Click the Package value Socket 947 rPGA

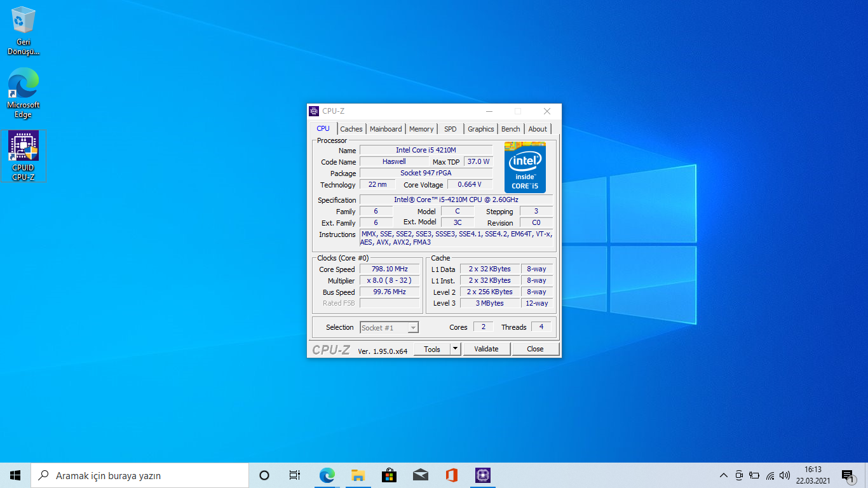(426, 173)
